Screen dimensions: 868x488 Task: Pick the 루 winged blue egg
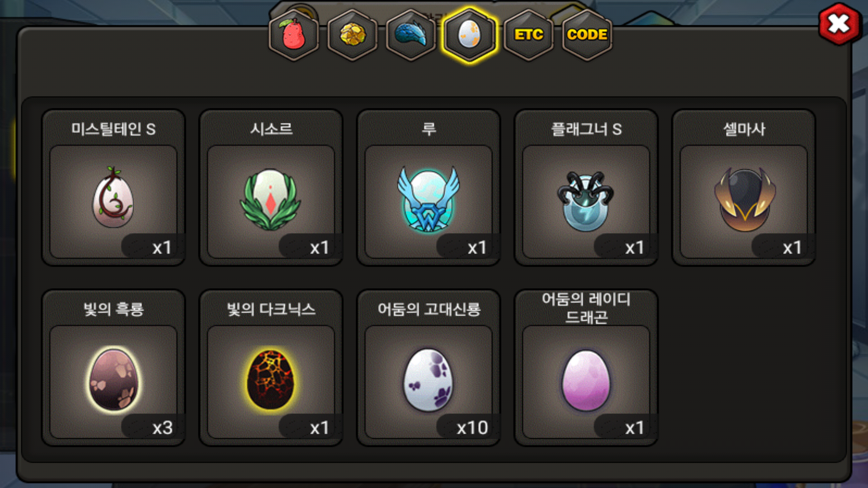coord(429,202)
